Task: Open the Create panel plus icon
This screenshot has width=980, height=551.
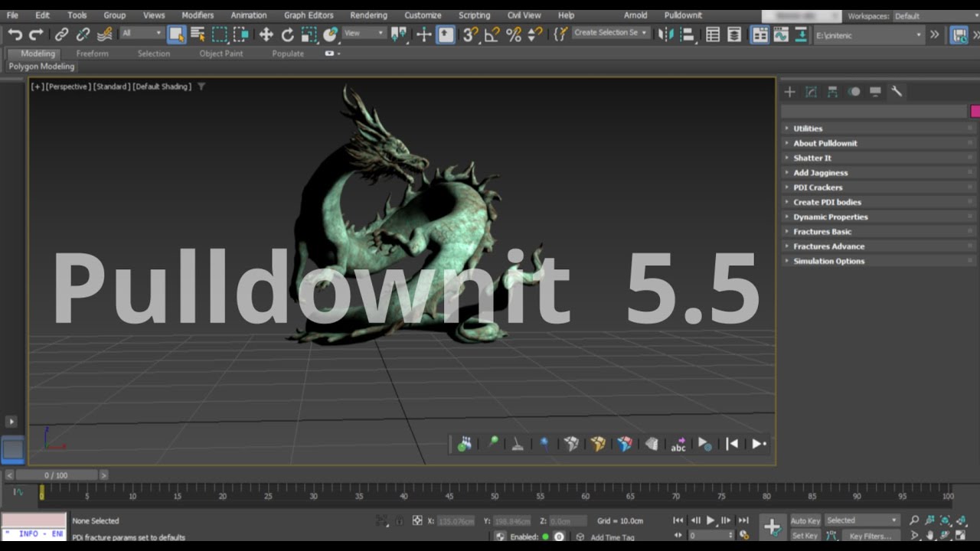Action: pyautogui.click(x=789, y=92)
